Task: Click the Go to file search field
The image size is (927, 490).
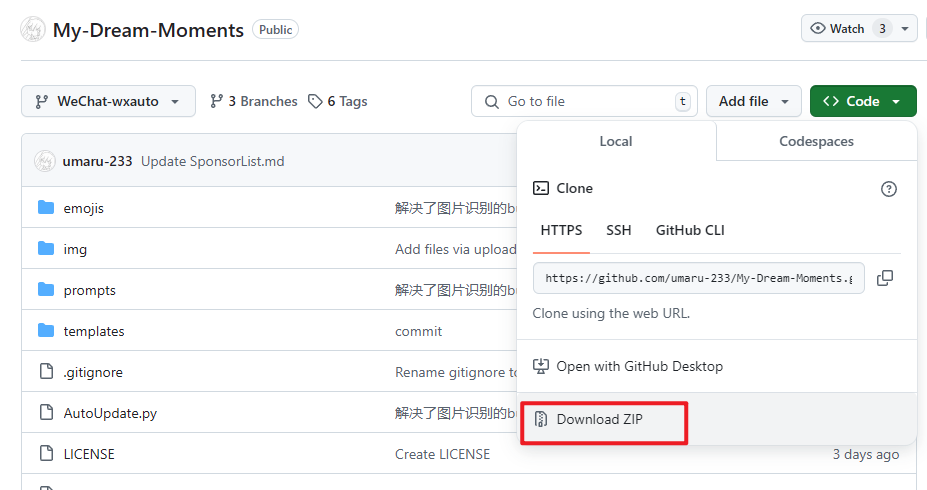Action: click(x=584, y=101)
